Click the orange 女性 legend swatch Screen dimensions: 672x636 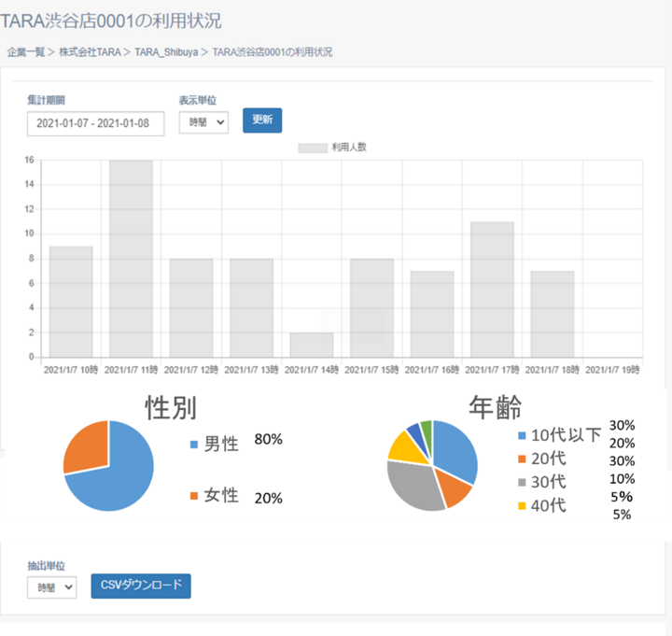coord(193,496)
